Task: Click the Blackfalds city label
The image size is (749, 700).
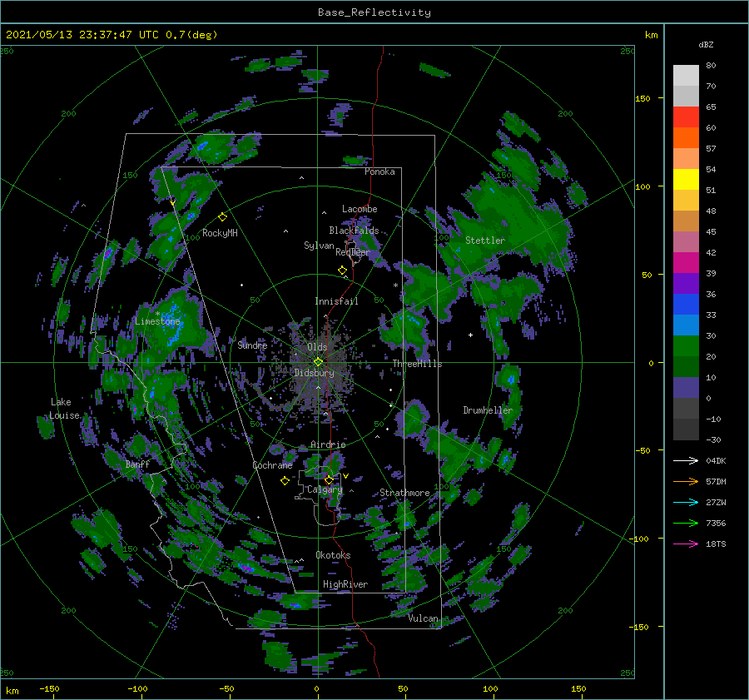Action: coord(354,231)
